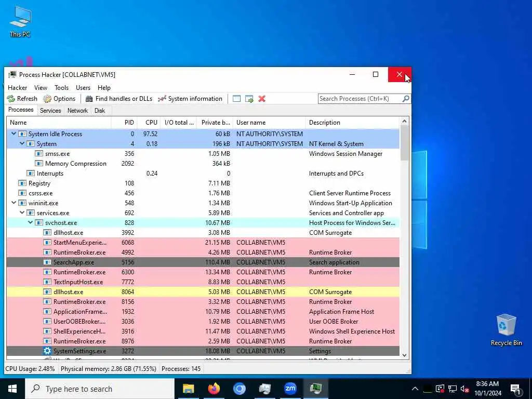Open the Users menu

tap(83, 87)
